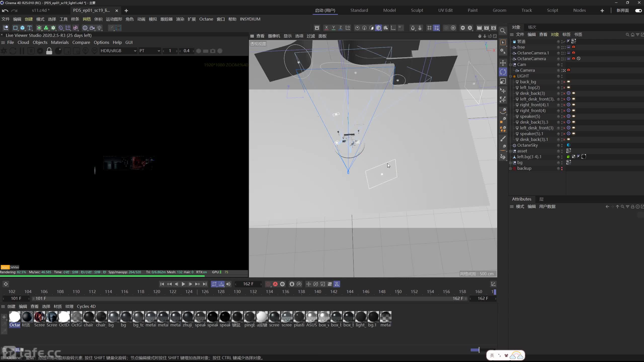Viewport: 644px width, 362px height.
Task: Select the Move tool in the side toolbar
Action: click(x=503, y=63)
